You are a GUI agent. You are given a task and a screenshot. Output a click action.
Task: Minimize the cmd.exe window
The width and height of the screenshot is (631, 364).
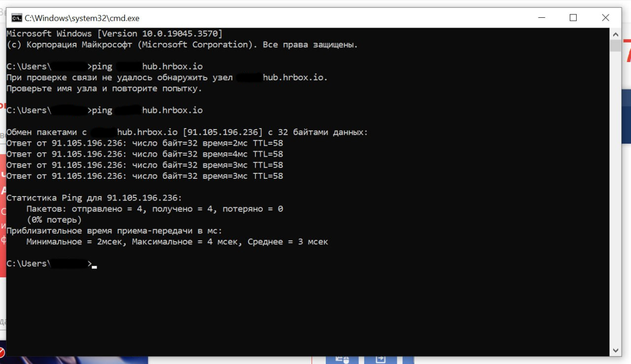(x=541, y=18)
